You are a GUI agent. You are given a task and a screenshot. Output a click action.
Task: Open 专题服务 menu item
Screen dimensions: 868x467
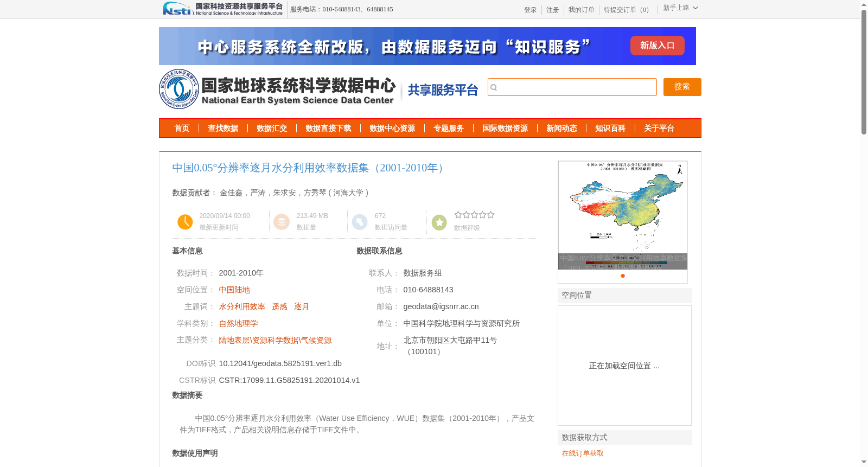(449, 129)
